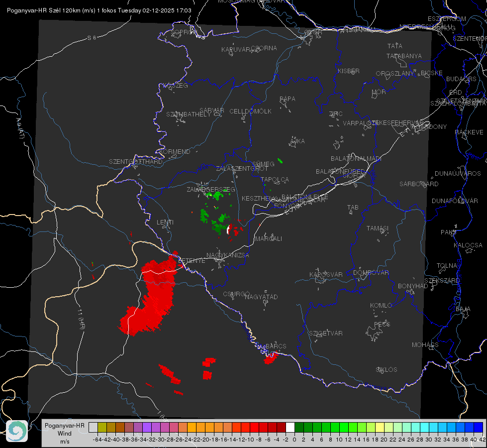Click the LENTI town label

[x=165, y=223]
